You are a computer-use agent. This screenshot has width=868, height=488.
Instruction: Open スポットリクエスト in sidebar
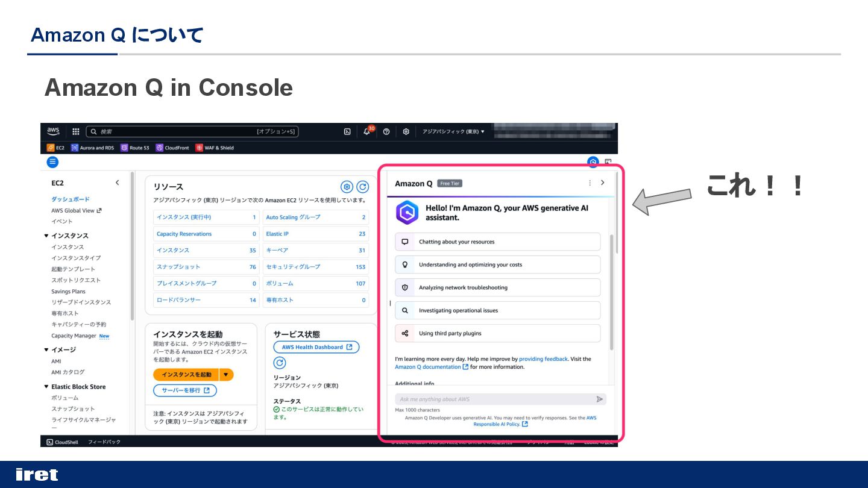76,280
